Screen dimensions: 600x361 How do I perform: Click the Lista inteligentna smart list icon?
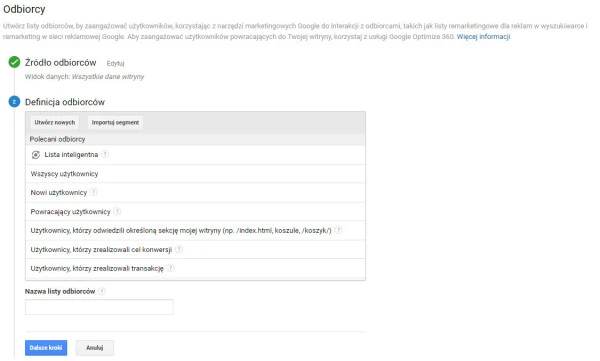pyautogui.click(x=36, y=155)
